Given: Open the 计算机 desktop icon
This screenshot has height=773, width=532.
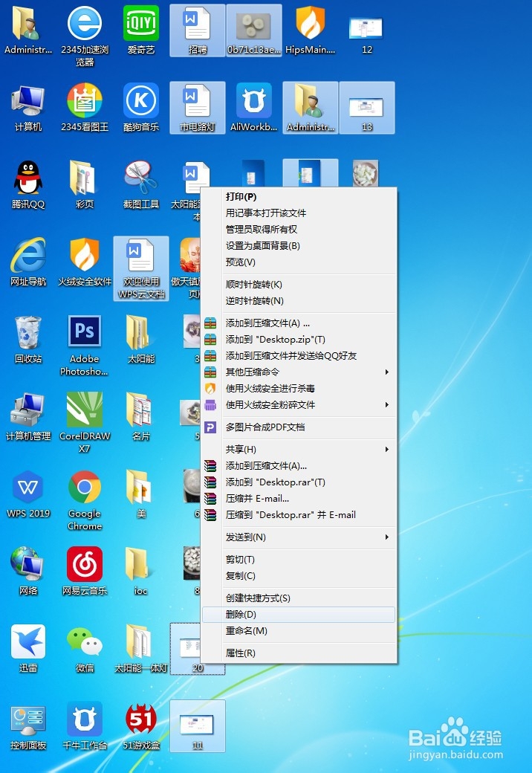Looking at the screenshot, I should coord(28,108).
